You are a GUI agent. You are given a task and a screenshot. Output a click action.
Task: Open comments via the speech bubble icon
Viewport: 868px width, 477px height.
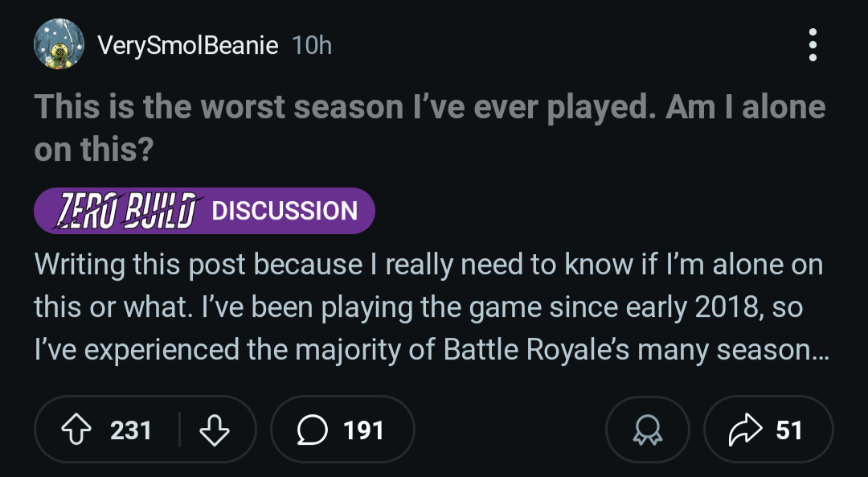313,430
